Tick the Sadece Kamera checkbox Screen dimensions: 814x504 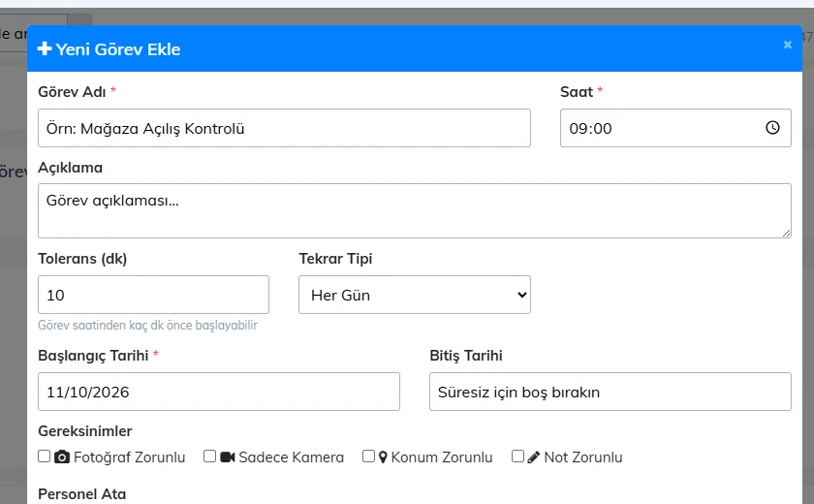click(209, 457)
